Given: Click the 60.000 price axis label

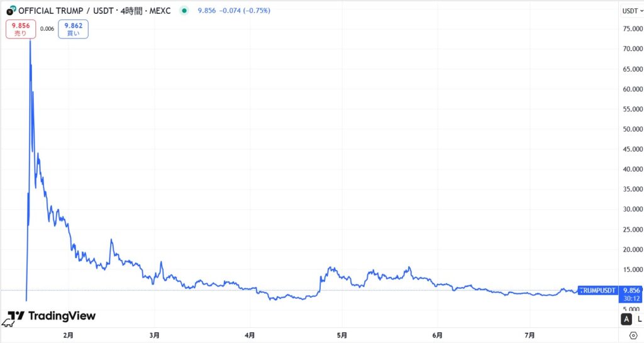Looking at the screenshot, I should pos(633,89).
